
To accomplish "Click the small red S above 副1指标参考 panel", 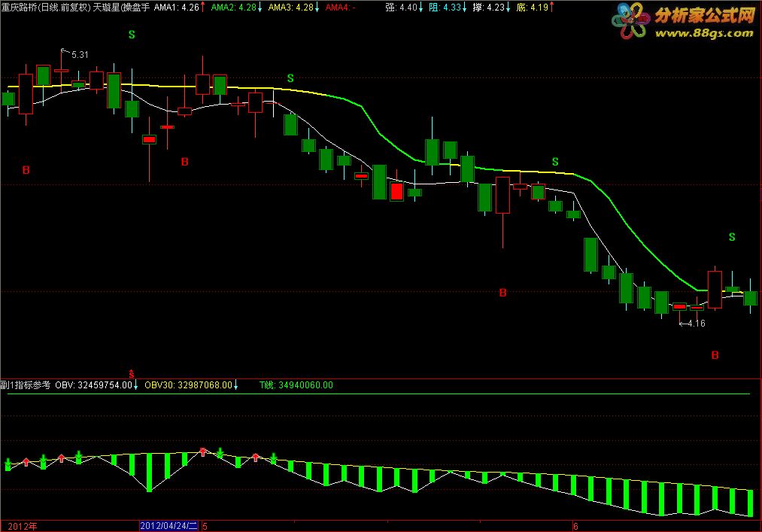I will pyautogui.click(x=131, y=373).
